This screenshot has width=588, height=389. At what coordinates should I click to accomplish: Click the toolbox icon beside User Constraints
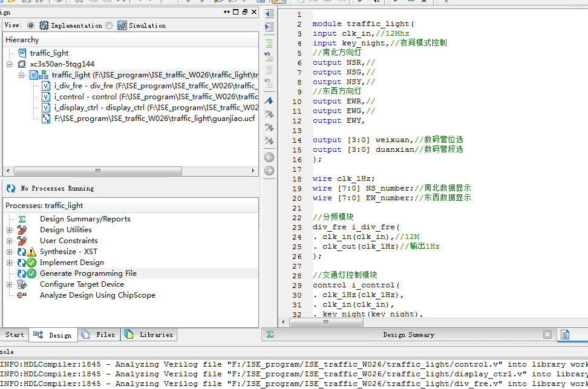tap(22, 241)
